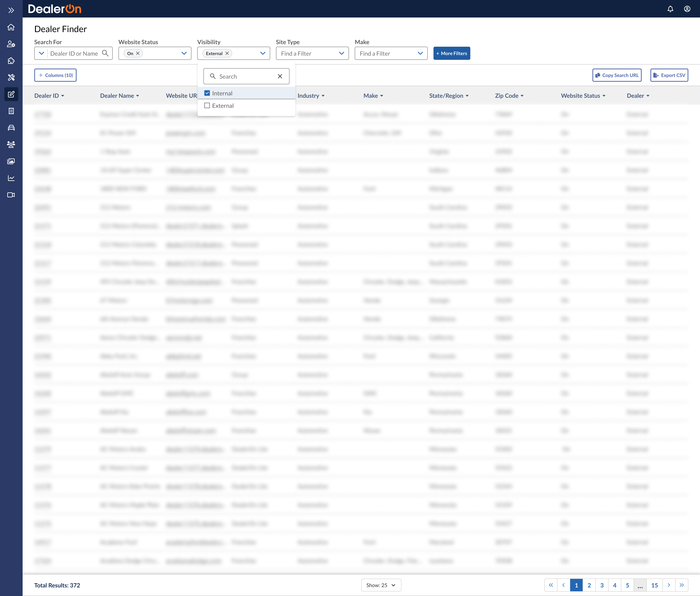The height and width of the screenshot is (596, 700).
Task: Open the image gallery sidebar icon
Action: tap(11, 161)
